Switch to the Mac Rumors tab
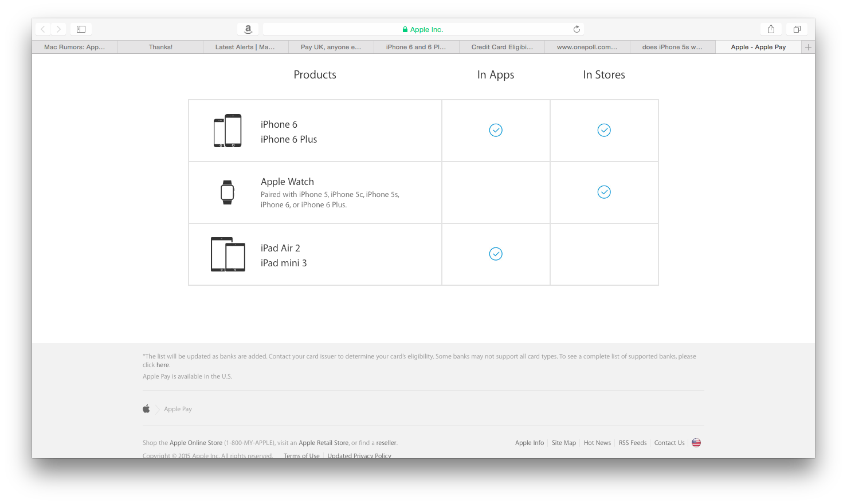The image size is (847, 504). coord(74,47)
